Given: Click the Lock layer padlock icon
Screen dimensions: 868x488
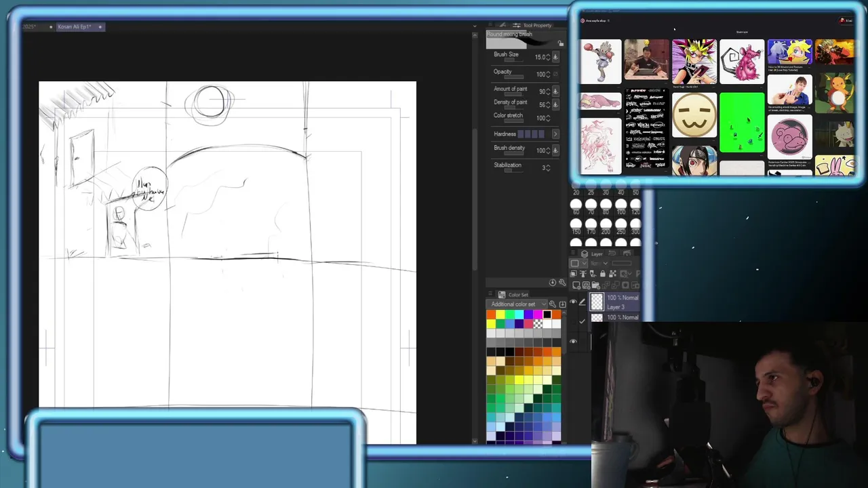Looking at the screenshot, I should tap(603, 274).
